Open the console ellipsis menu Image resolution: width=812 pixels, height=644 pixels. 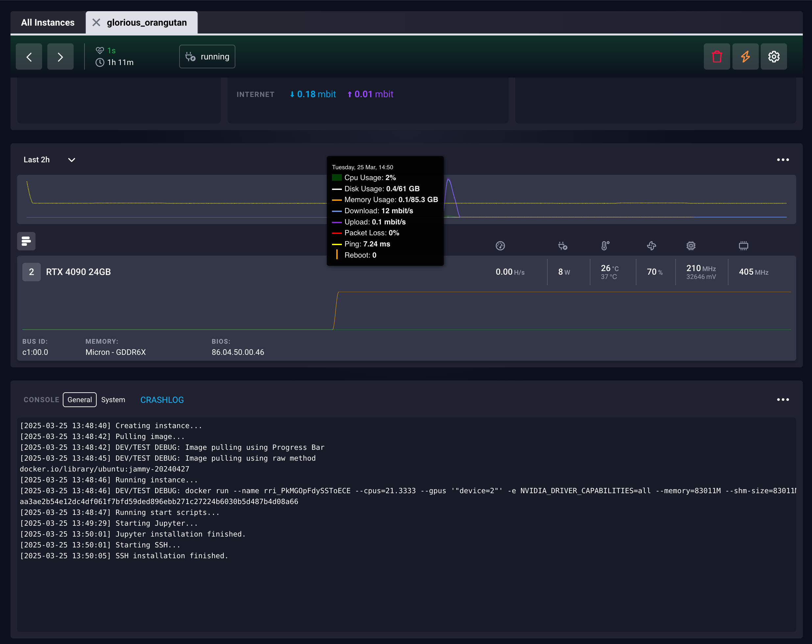(x=783, y=400)
